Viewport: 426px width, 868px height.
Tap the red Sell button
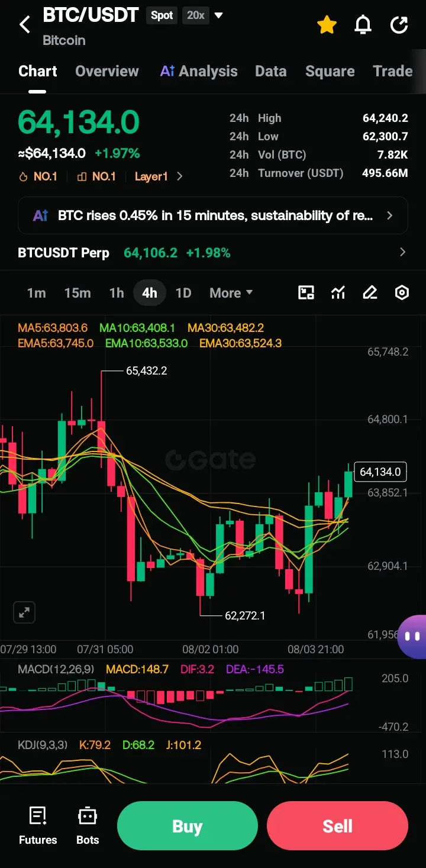coord(337,826)
